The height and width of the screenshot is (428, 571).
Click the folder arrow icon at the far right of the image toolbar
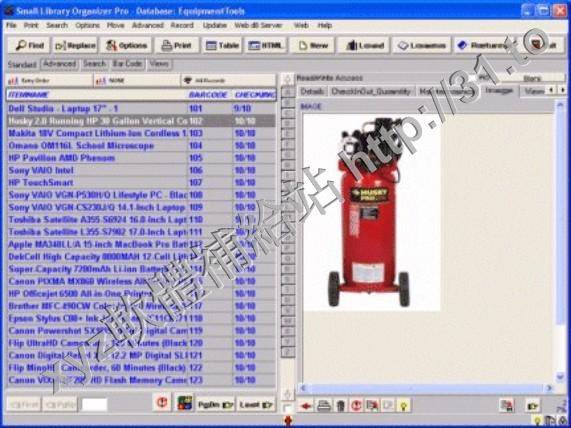coord(532,405)
